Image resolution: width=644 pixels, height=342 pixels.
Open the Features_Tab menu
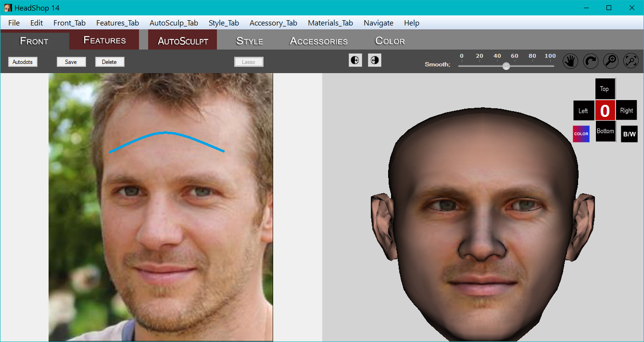(x=117, y=23)
